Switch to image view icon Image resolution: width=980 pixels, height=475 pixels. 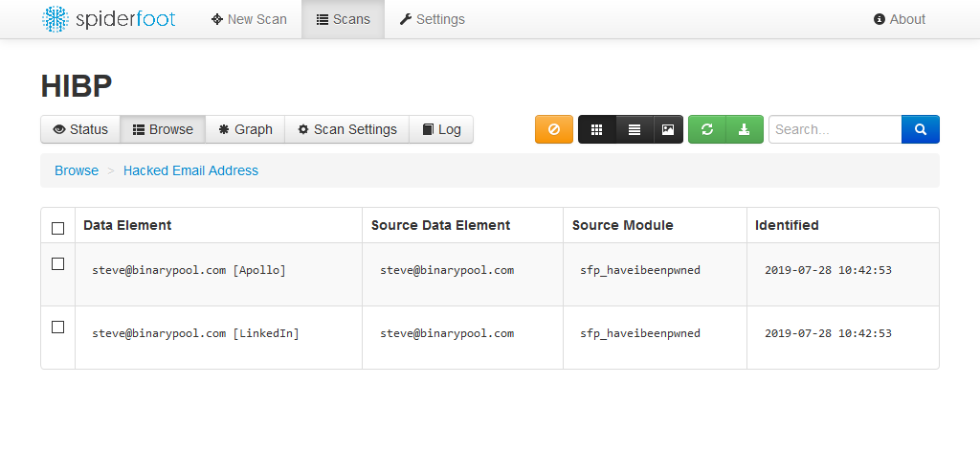click(668, 129)
